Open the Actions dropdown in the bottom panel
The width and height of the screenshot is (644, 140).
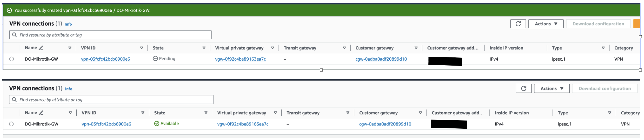(x=552, y=88)
